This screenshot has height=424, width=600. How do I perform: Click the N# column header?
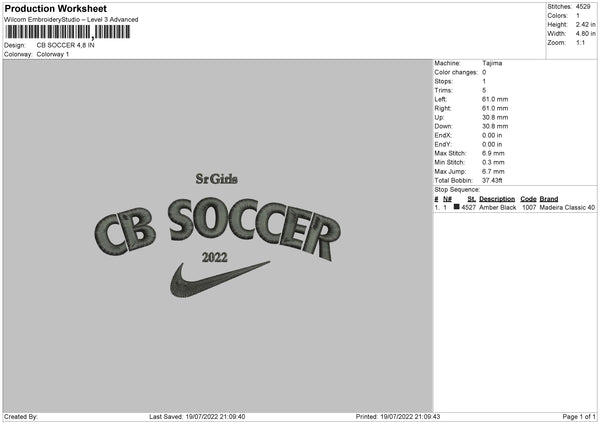pyautogui.click(x=447, y=199)
